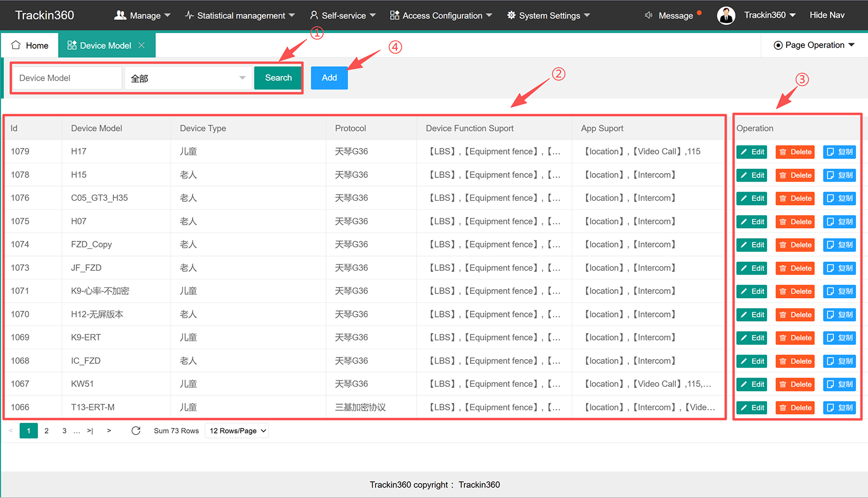Click the user avatar picture
The width and height of the screenshot is (868, 498).
pos(726,15)
